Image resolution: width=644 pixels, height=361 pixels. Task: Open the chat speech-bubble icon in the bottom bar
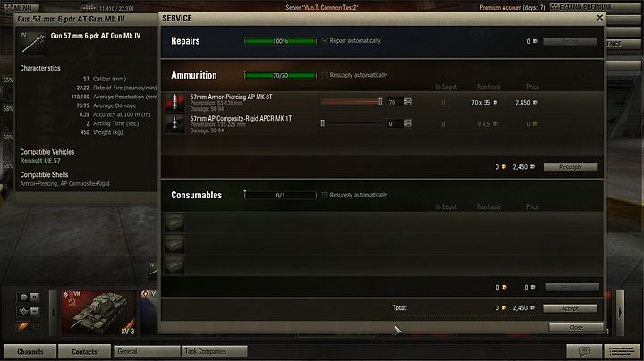click(x=584, y=351)
